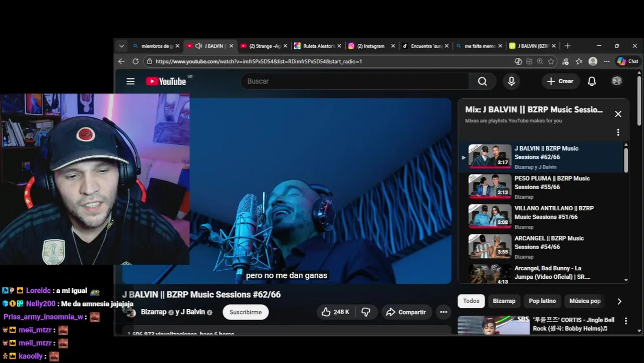Go back in browser history

click(x=121, y=62)
